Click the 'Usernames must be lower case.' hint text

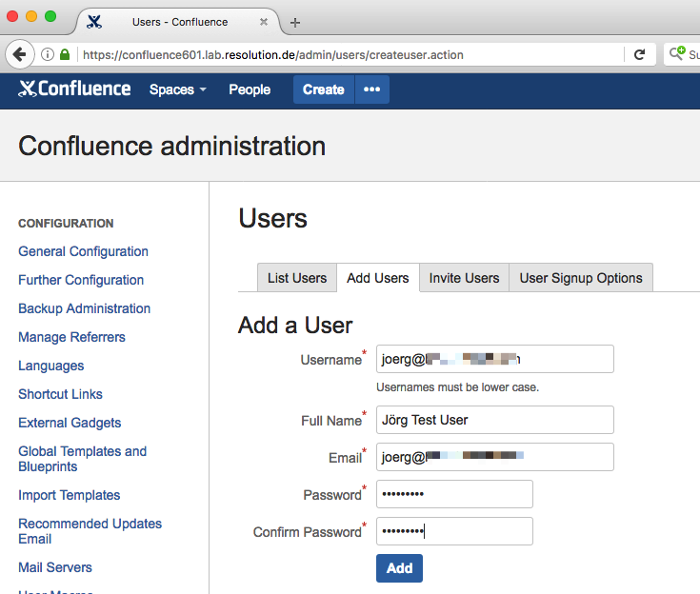457,386
